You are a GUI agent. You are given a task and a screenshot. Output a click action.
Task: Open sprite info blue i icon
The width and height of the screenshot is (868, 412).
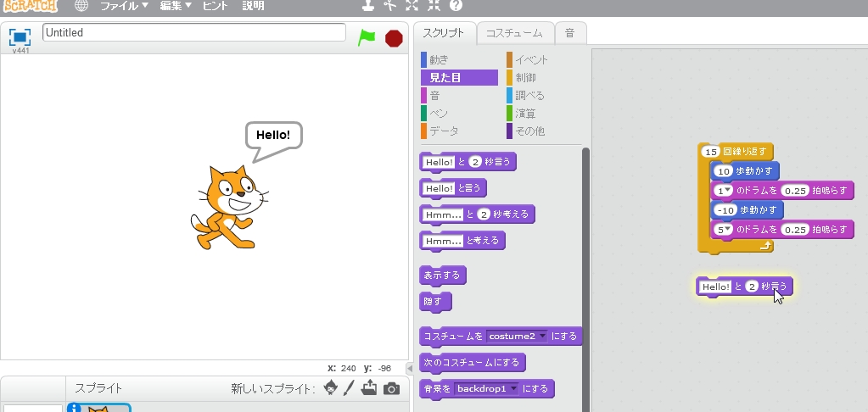pos(74,408)
